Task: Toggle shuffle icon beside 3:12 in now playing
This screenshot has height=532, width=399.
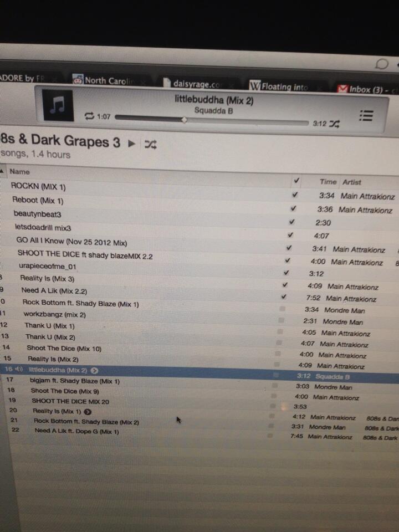Action: 334,124
